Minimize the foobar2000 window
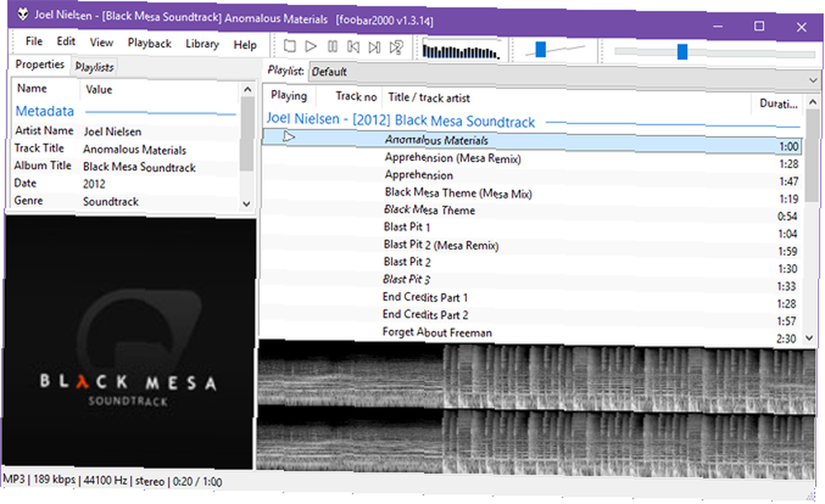825x504 pixels. click(718, 26)
